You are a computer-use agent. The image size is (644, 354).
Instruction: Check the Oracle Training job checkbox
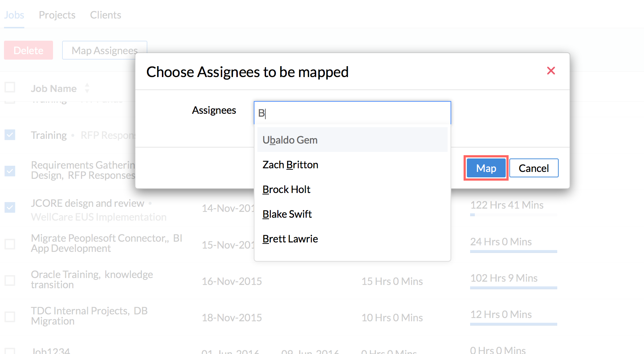(10, 280)
